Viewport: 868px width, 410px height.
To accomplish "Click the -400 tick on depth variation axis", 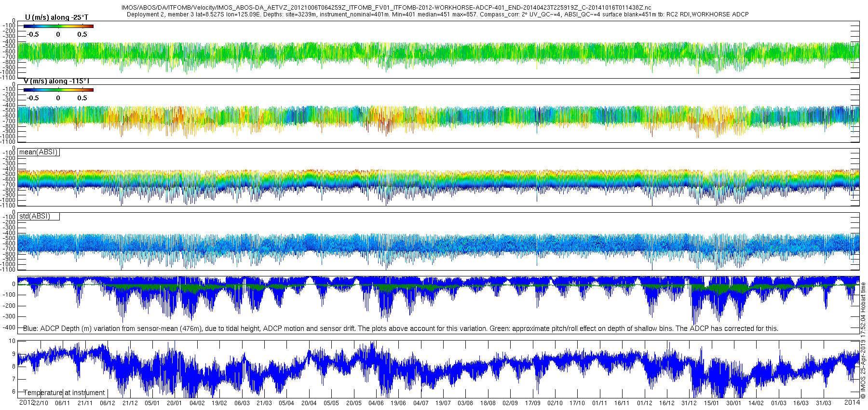I will (9, 328).
